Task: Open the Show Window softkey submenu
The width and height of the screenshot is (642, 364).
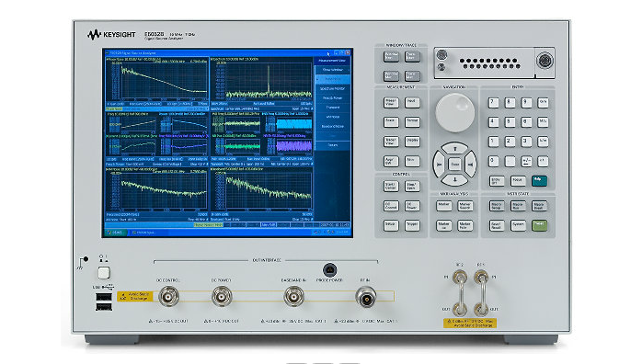Action: 332,70
